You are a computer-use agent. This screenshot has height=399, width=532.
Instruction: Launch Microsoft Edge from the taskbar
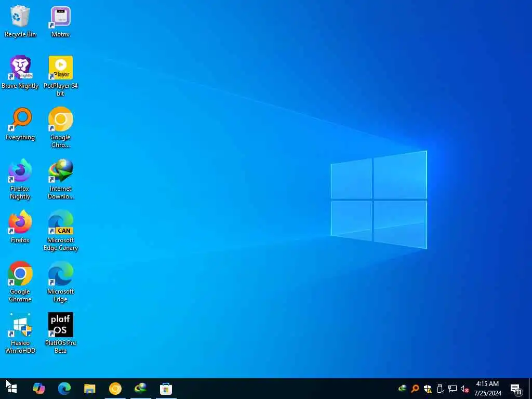coord(64,389)
